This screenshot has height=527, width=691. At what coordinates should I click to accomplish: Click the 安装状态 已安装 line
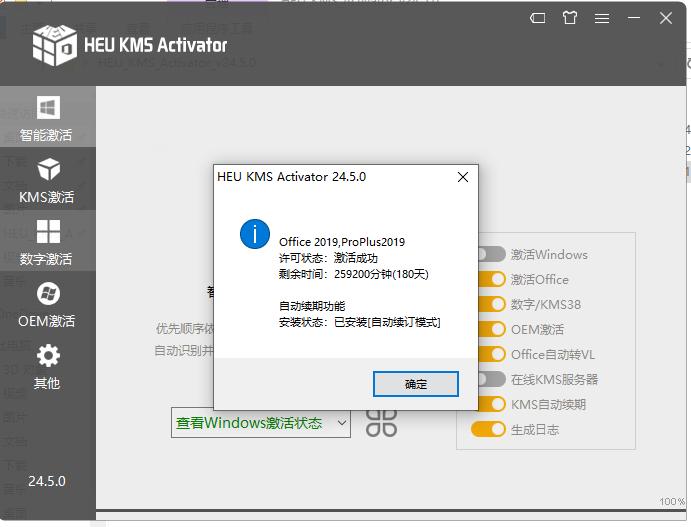(x=360, y=322)
